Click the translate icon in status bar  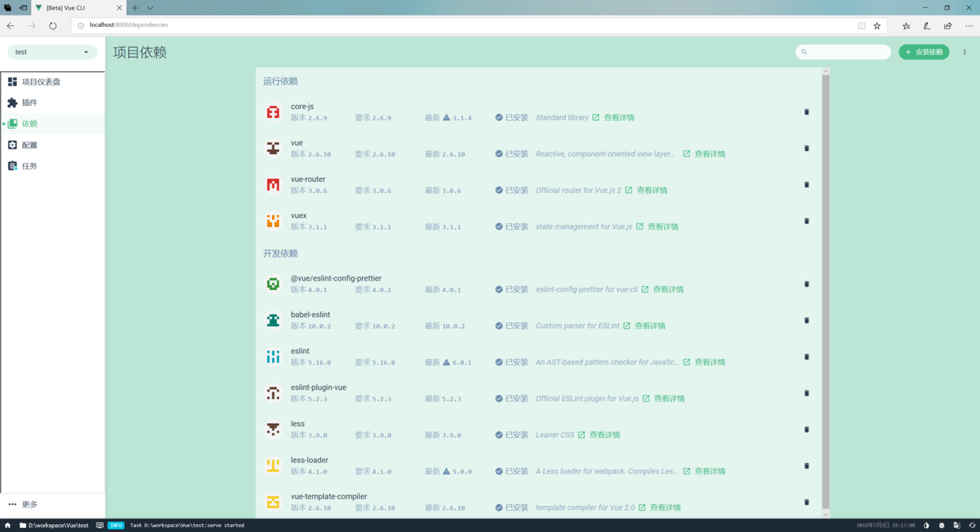(x=956, y=525)
